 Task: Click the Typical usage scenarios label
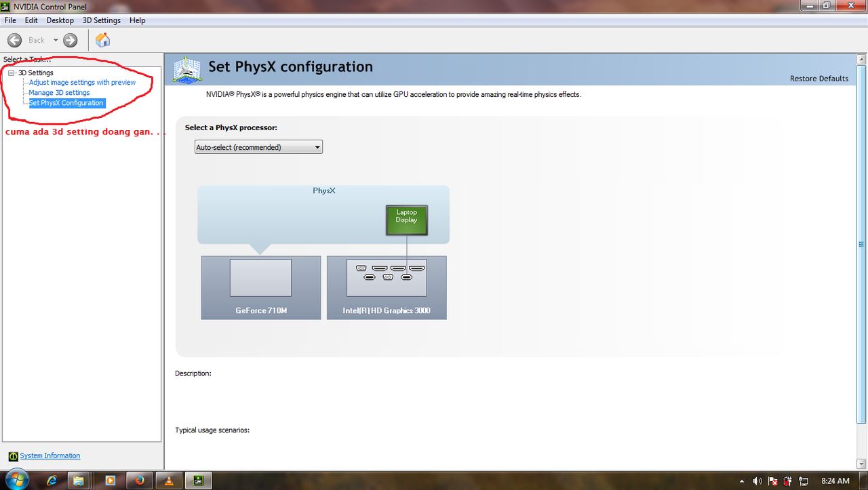[x=212, y=430]
